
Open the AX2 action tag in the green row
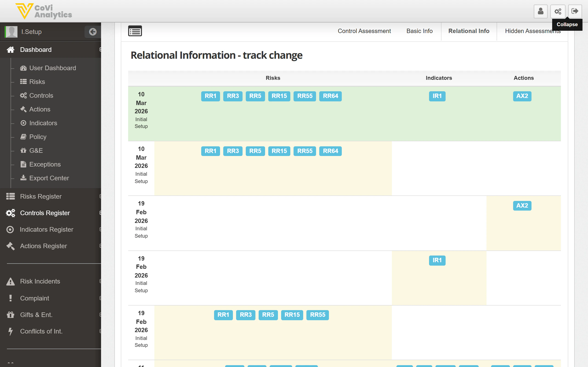[522, 96]
